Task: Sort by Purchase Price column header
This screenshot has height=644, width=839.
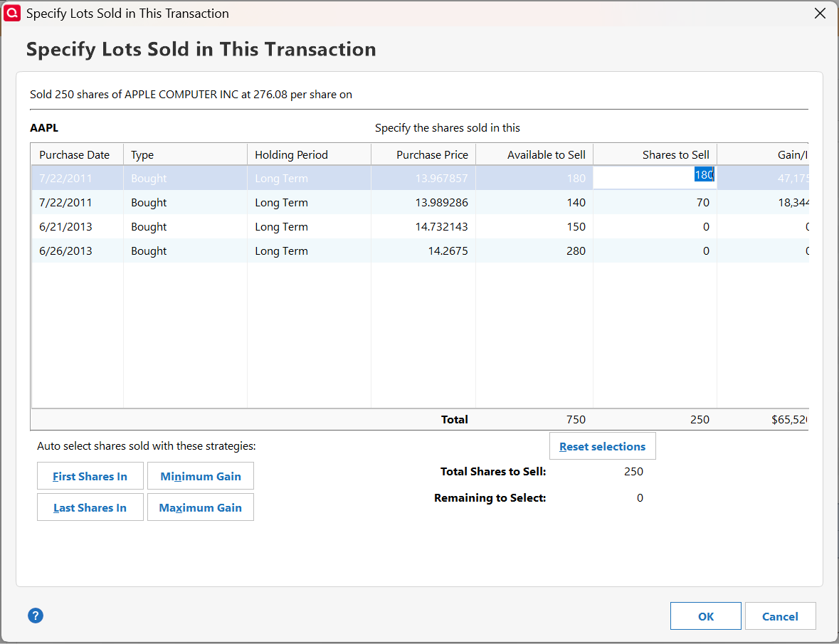Action: pyautogui.click(x=432, y=154)
